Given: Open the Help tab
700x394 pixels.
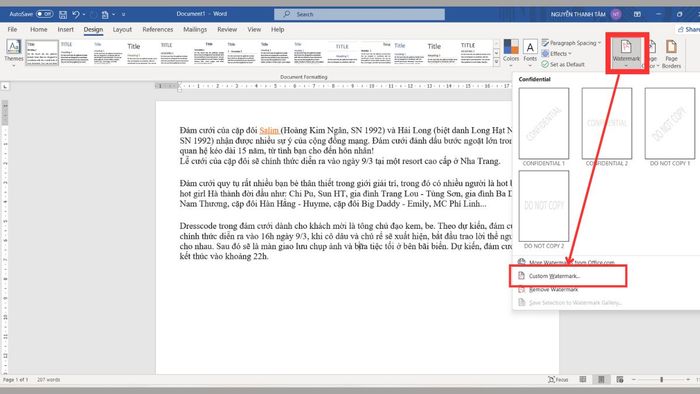Looking at the screenshot, I should click(x=277, y=29).
